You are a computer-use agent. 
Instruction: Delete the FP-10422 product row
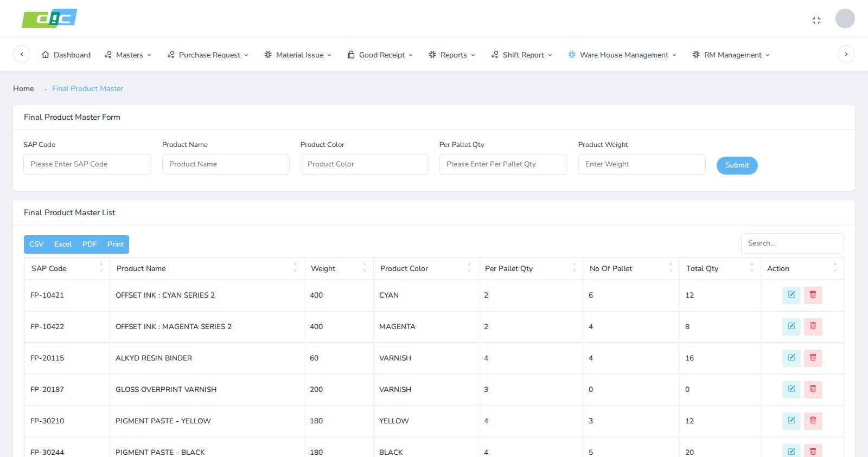point(813,326)
